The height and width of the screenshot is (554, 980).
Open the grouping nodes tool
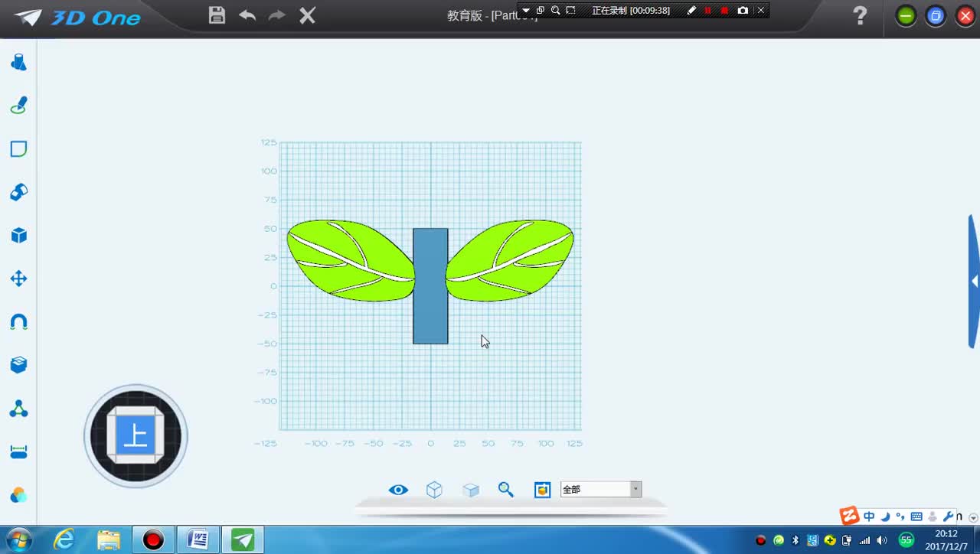tap(18, 409)
